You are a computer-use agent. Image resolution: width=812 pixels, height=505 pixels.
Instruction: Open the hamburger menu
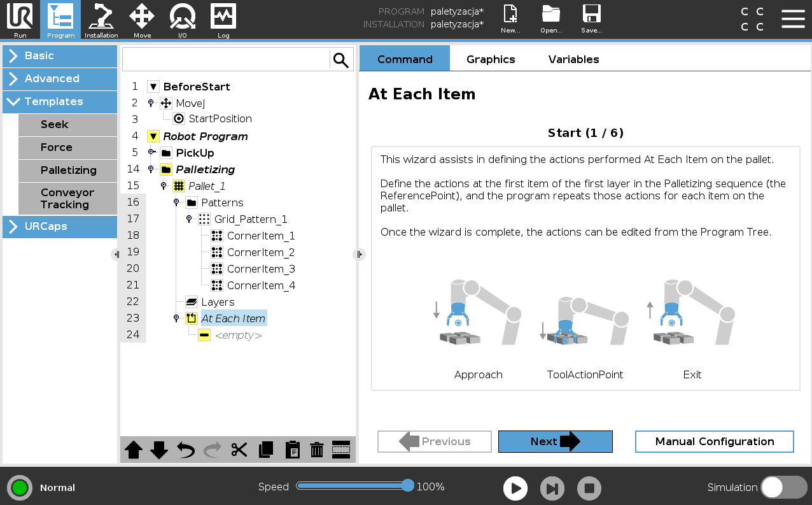tap(793, 19)
